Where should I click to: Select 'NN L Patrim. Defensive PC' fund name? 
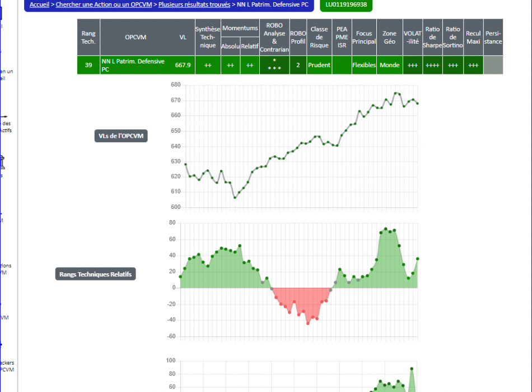click(x=133, y=65)
